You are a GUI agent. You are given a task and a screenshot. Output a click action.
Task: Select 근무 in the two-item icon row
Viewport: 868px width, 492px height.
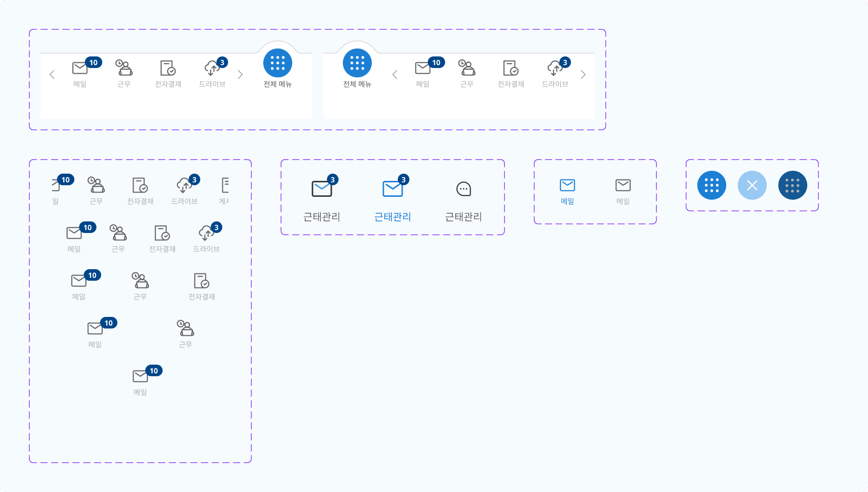point(186,334)
